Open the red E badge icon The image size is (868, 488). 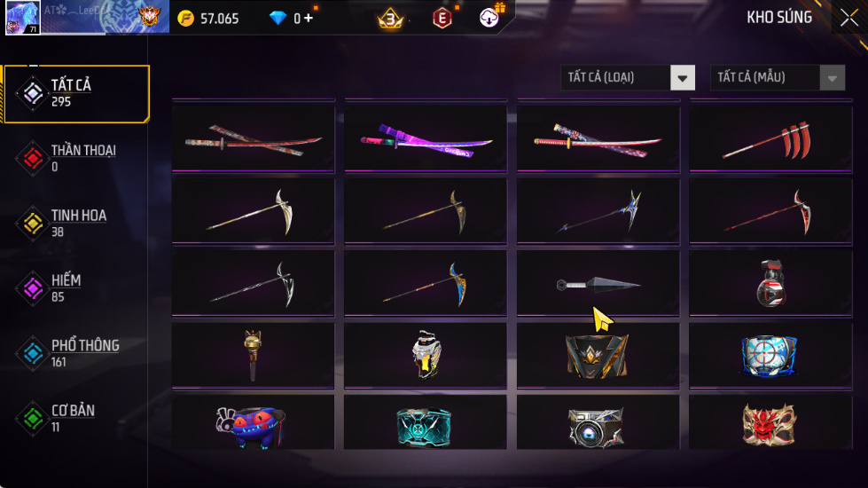(442, 19)
